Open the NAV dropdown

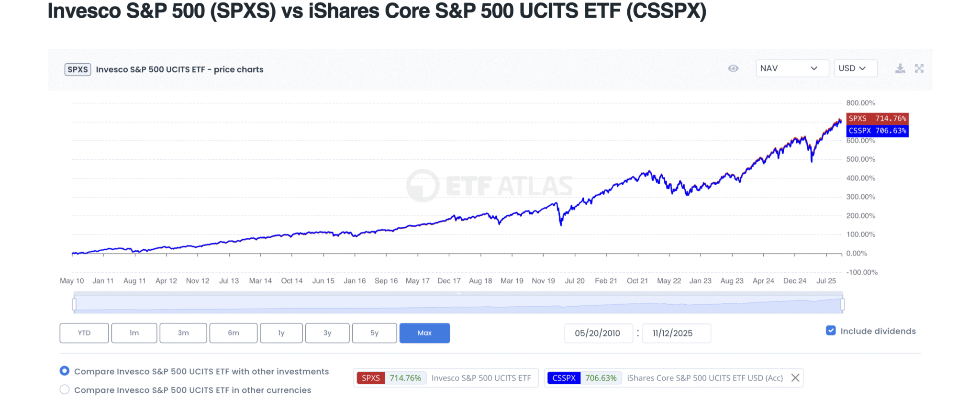(x=792, y=68)
